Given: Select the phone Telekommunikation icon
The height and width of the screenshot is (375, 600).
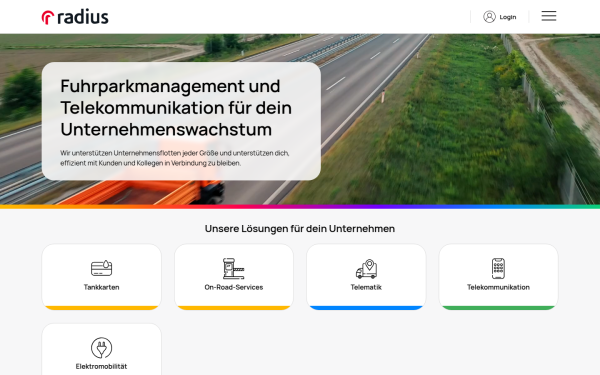Looking at the screenshot, I should click(498, 269).
